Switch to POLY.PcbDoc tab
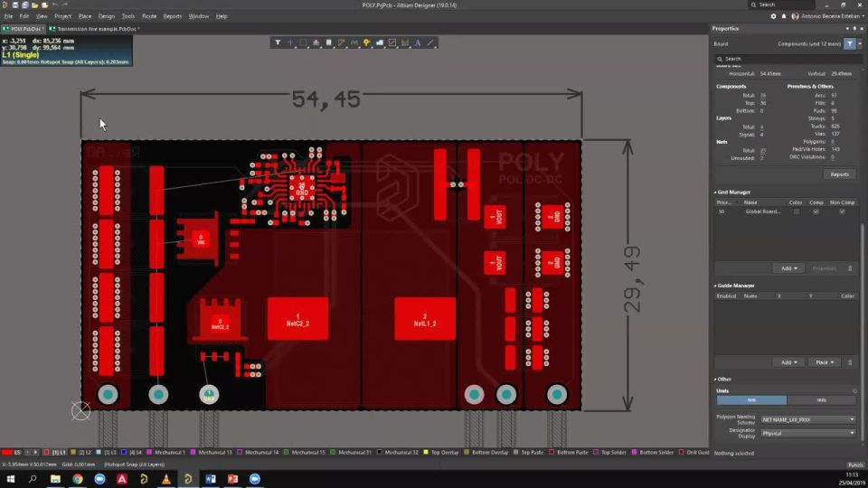Viewport: 868px width, 488px height. pyautogui.click(x=24, y=29)
